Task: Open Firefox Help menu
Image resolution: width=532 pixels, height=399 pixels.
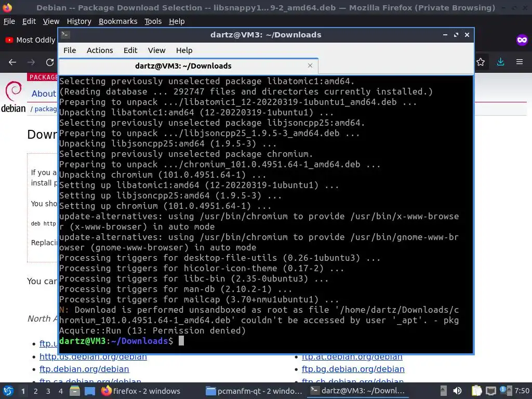Action: point(177,21)
